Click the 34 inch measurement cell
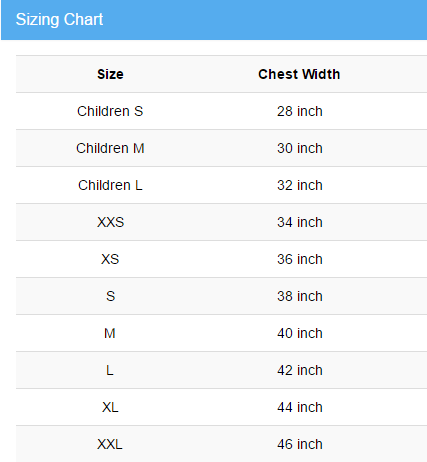Screen dimensions: 427x462 300,222
